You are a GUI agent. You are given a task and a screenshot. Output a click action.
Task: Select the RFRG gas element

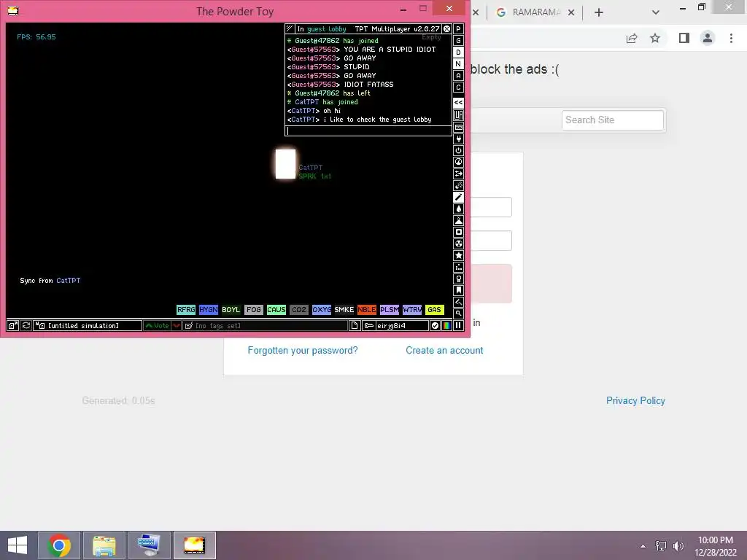click(x=186, y=309)
